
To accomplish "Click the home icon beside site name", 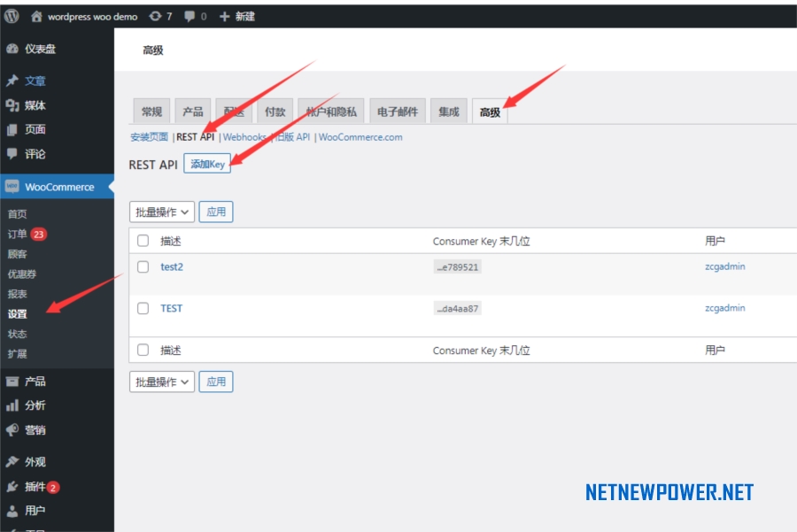I will pos(36,16).
